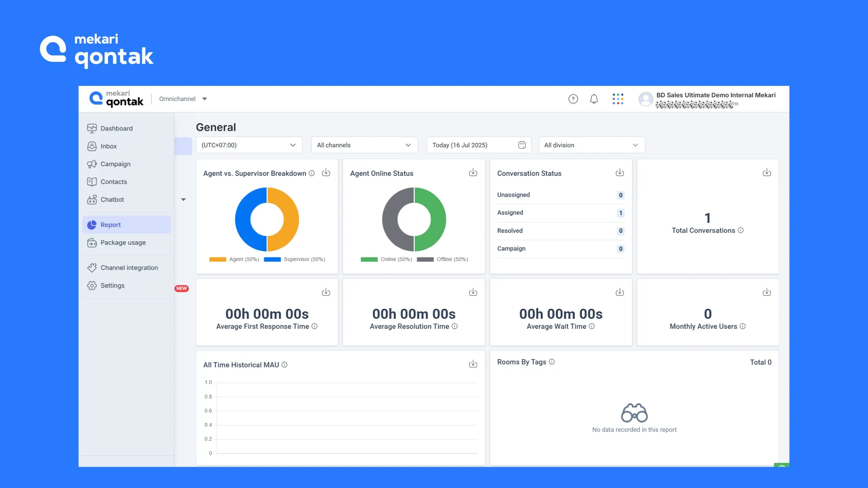Click info icon beside Rooms By Tags
Viewport: 868px width, 488px height.
coord(552,362)
